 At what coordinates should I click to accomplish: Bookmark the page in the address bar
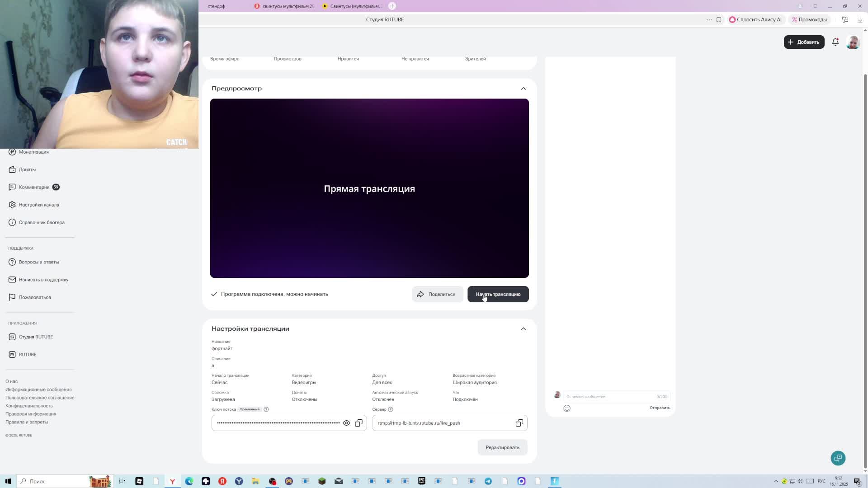click(719, 19)
